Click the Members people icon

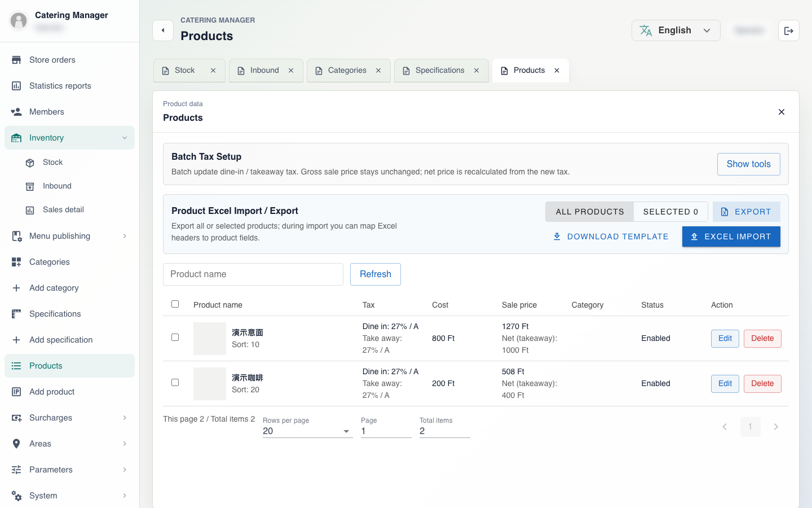[16, 112]
